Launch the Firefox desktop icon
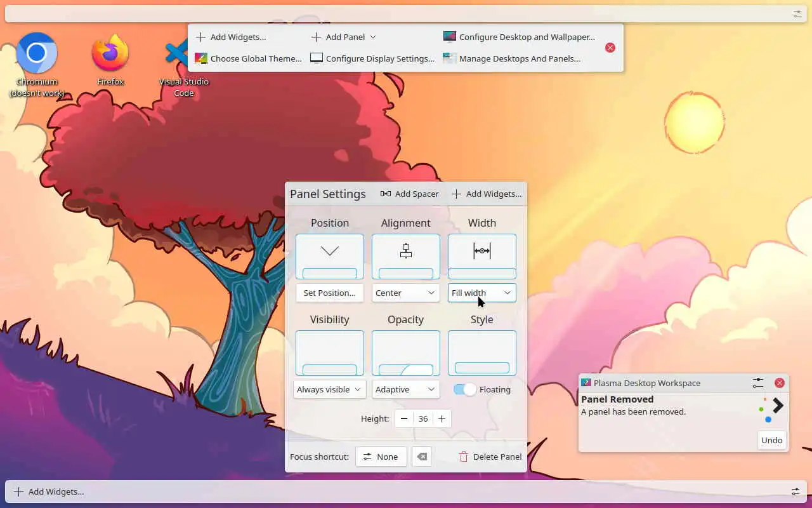 [110, 60]
